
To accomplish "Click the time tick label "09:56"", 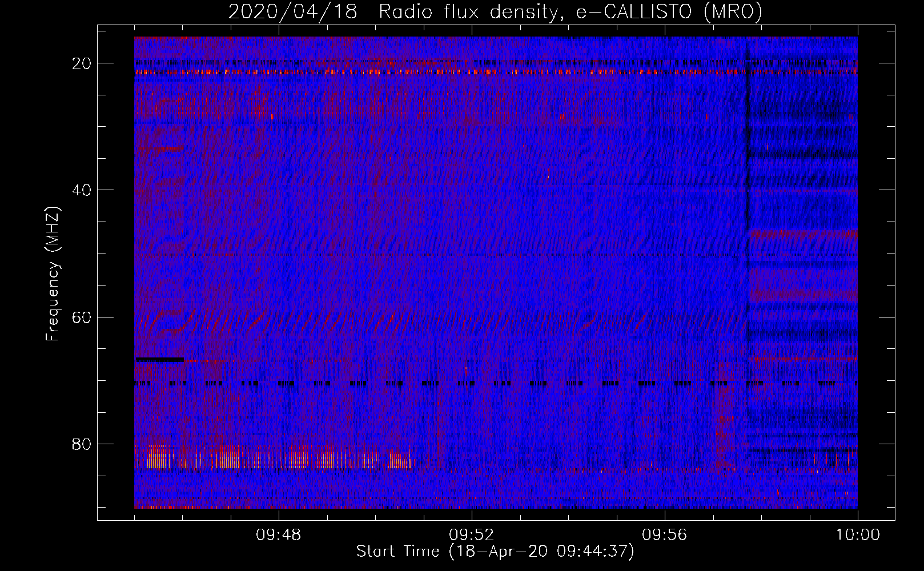I will [x=665, y=535].
